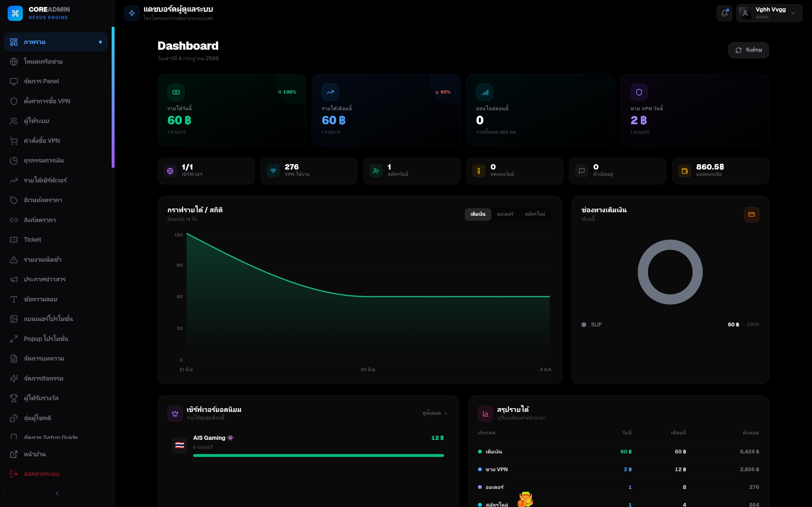Expand the Vghh Vvgg Admin user dropdown
Viewport: 812px width, 507px height.
pos(769,13)
